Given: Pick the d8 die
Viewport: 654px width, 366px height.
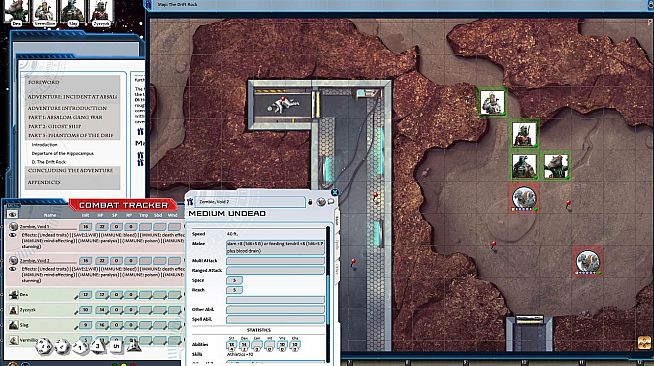Looking at the screenshot, I should [x=98, y=346].
